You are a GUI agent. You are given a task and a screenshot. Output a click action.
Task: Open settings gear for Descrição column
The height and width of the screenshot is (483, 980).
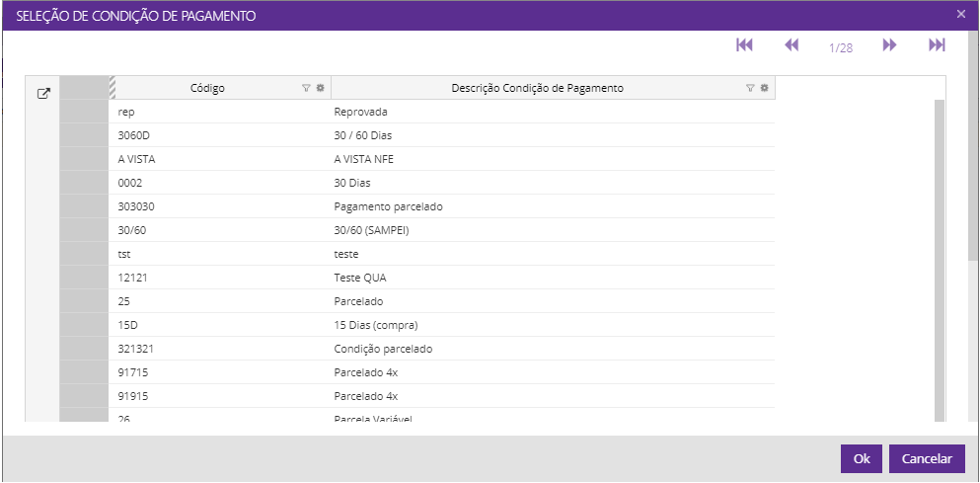point(764,88)
